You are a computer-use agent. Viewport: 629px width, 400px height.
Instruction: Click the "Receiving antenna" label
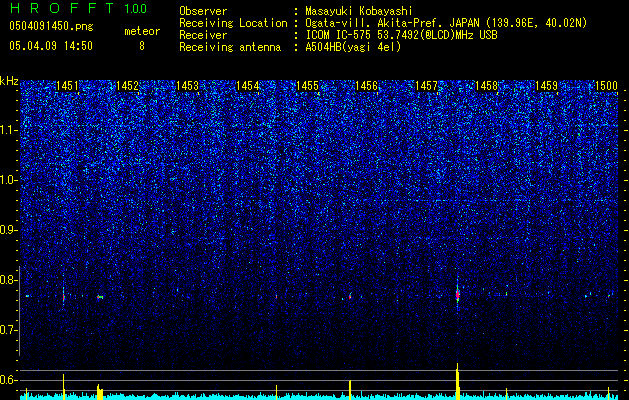(230, 47)
